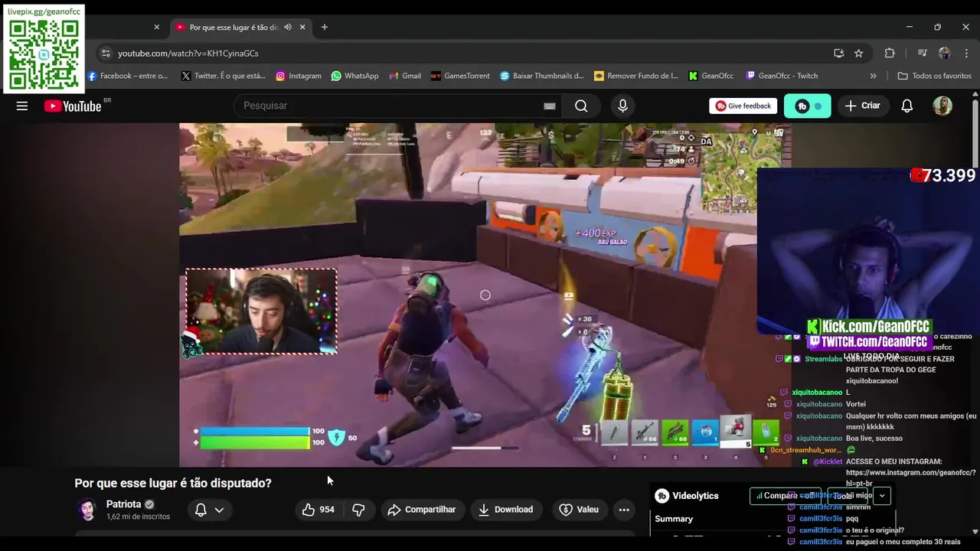View site information icon in address bar

click(106, 54)
